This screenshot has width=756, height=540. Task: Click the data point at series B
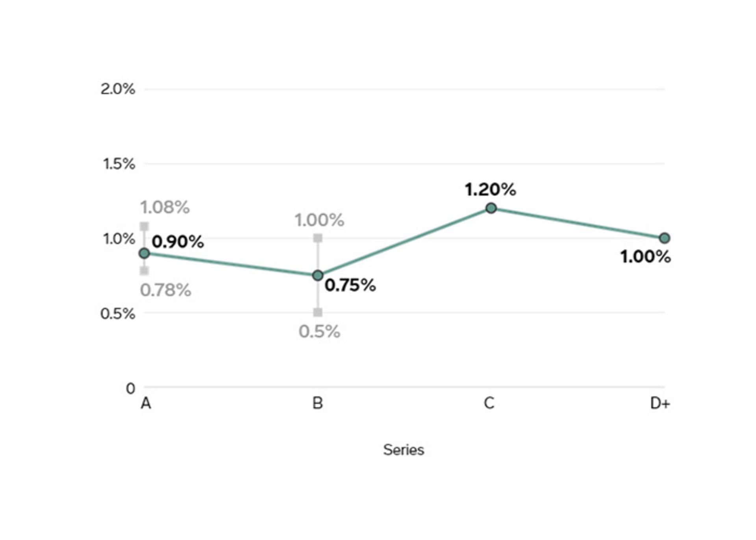[x=318, y=275]
